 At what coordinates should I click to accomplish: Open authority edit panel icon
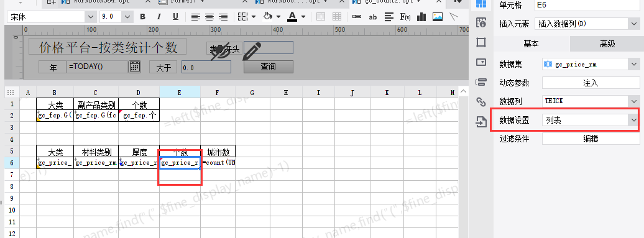click(x=481, y=121)
